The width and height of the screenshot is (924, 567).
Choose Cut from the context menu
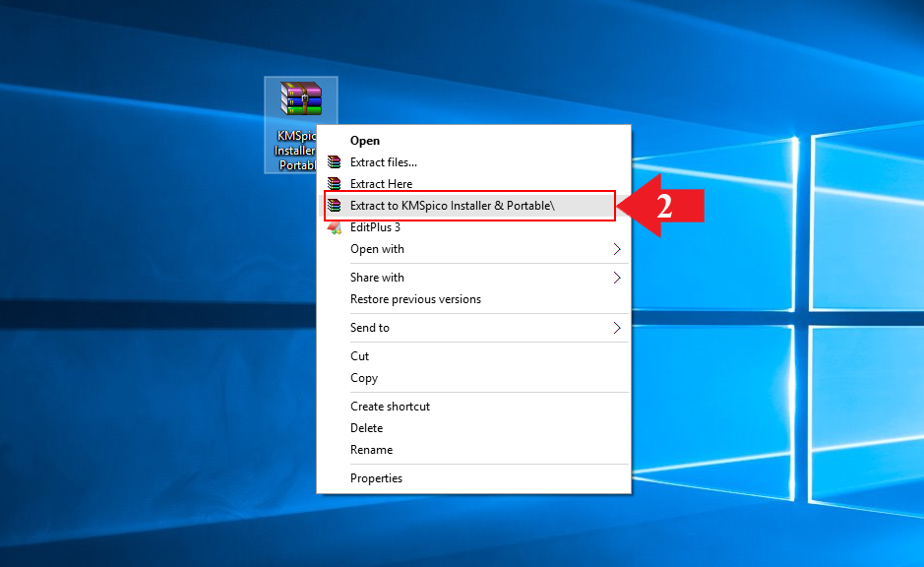click(473, 356)
